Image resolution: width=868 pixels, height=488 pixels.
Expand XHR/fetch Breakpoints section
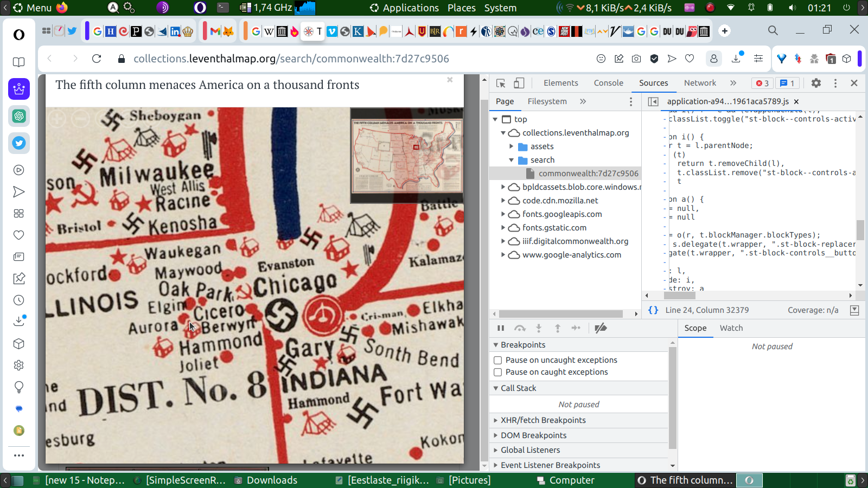pyautogui.click(x=543, y=420)
